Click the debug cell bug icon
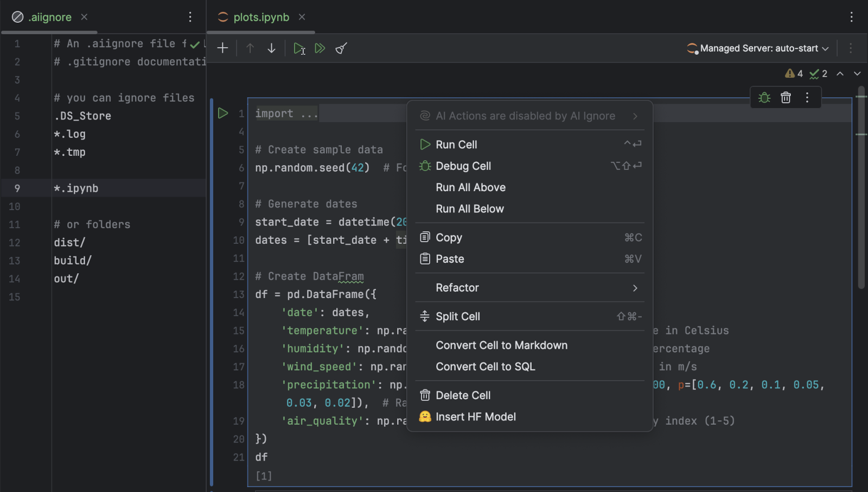Image resolution: width=868 pixels, height=492 pixels. [764, 97]
